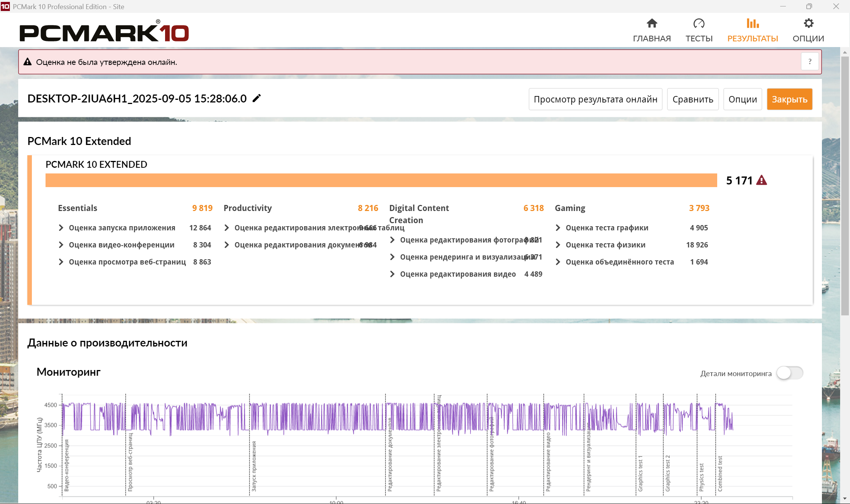Open the ТЕСТЫ gauge icon
850x504 pixels.
(x=699, y=24)
